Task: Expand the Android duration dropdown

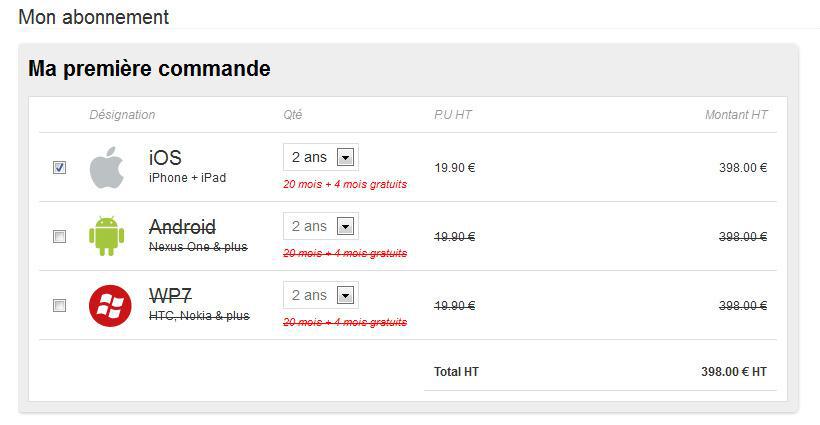Action: pyautogui.click(x=345, y=226)
